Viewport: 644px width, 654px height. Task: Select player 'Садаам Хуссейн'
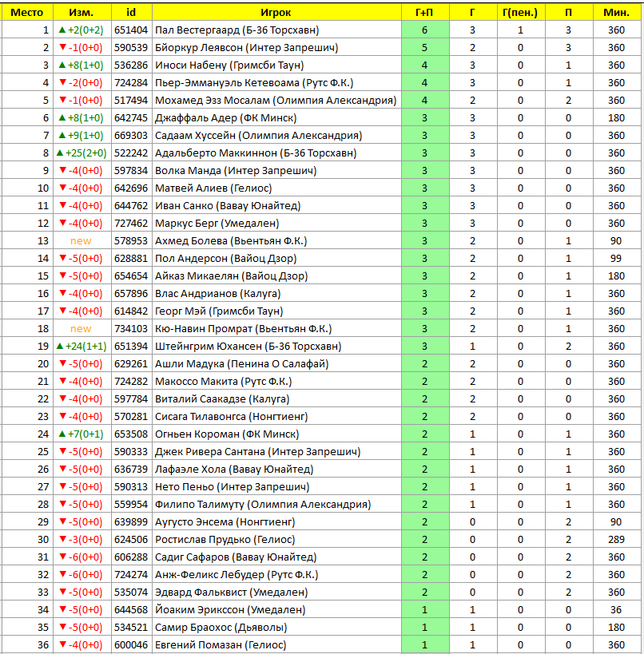[195, 135]
